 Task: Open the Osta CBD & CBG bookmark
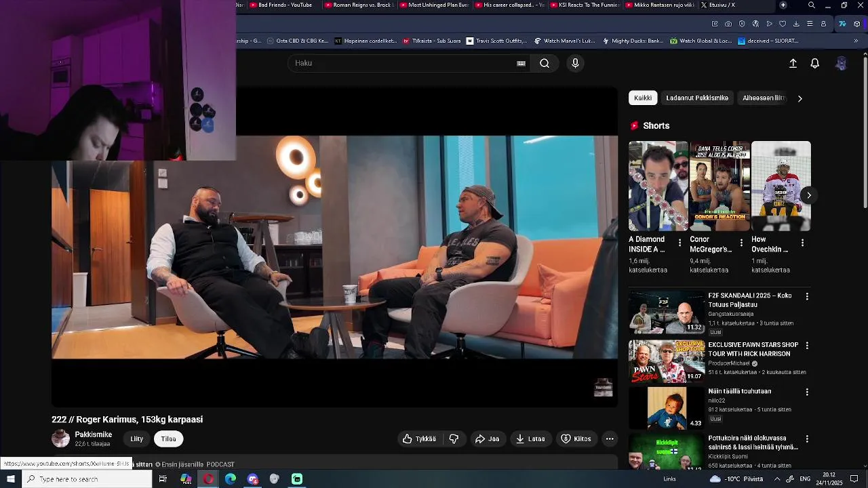click(297, 41)
